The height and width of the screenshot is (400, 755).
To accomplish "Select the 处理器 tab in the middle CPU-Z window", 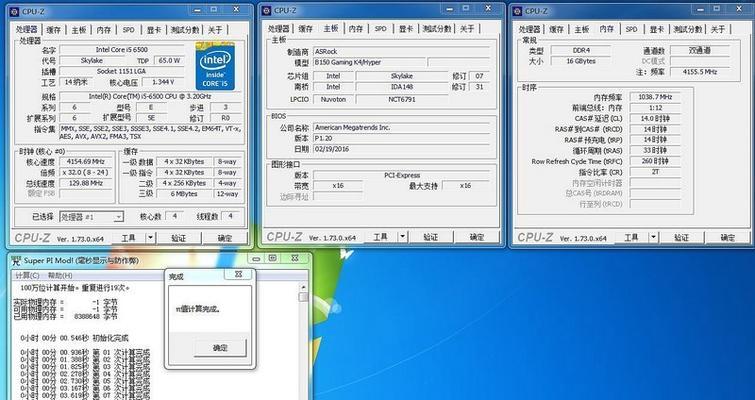I will (279, 29).
